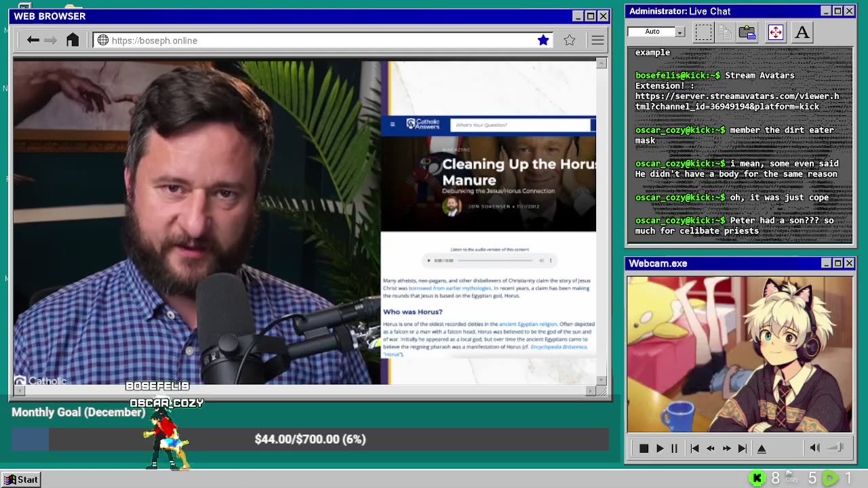Click the 'Monthly Goal (December)' label
Screen dimensions: 868x488
coord(79,412)
